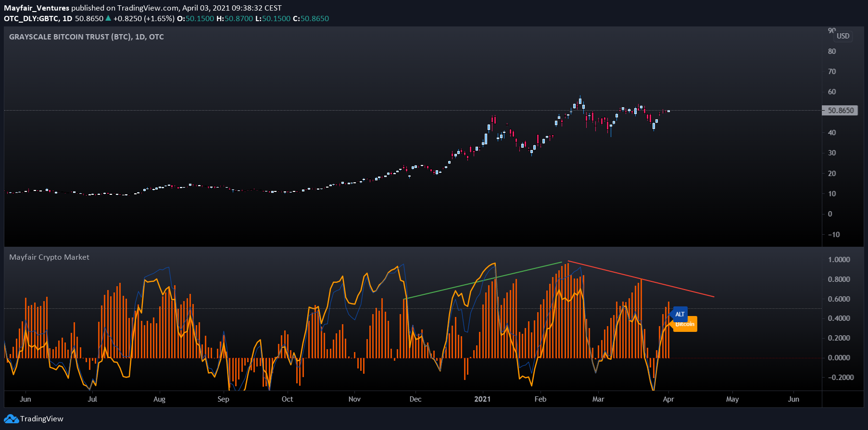Click the 0.0000 indicator scale label

point(839,358)
